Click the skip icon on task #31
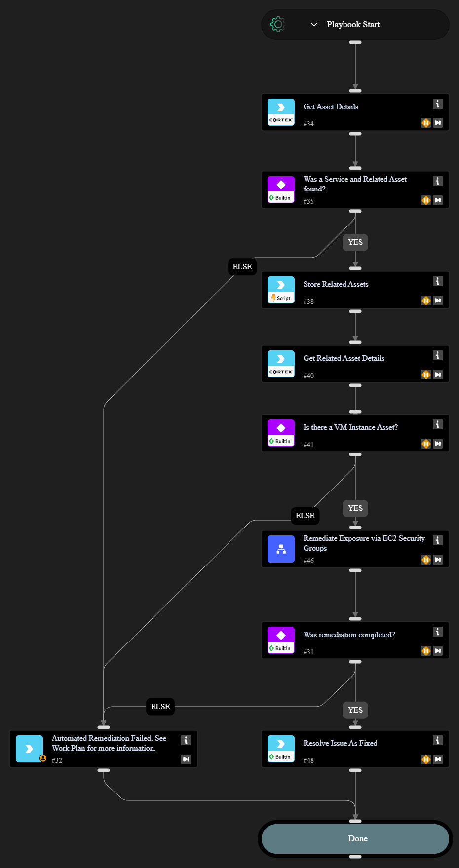Image resolution: width=459 pixels, height=868 pixels. [x=438, y=651]
